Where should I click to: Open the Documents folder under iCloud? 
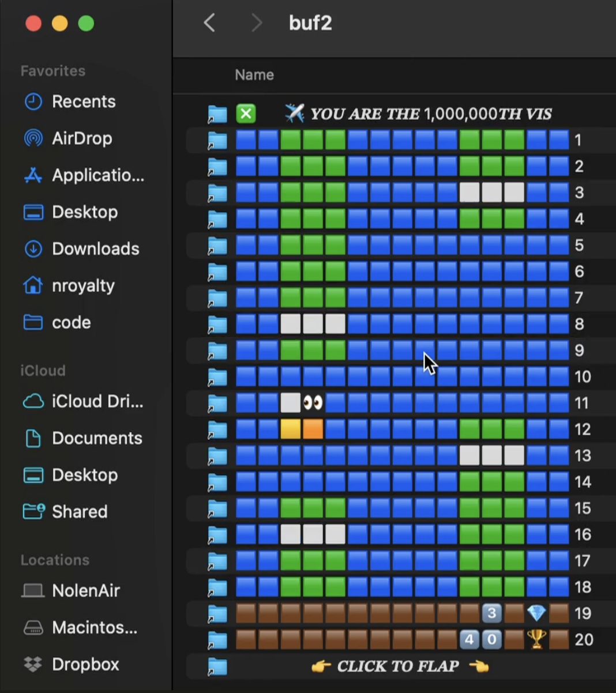pos(96,438)
